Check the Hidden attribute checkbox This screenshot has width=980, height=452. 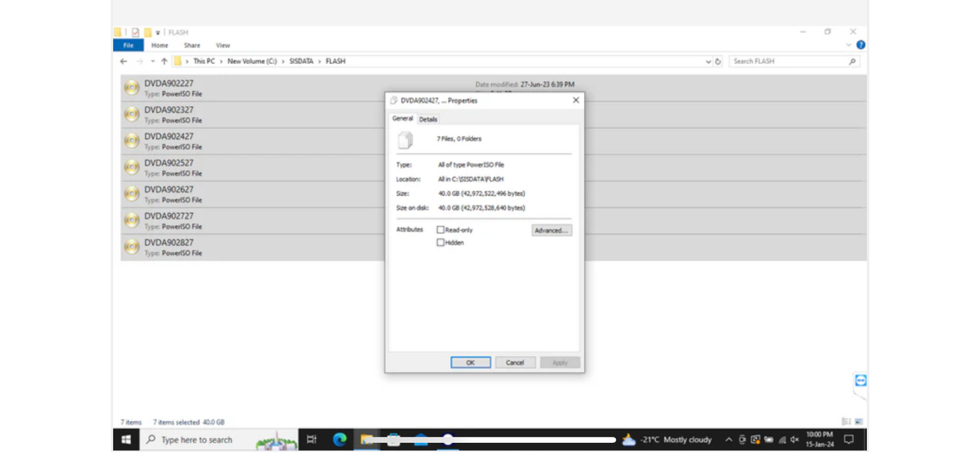coord(441,242)
